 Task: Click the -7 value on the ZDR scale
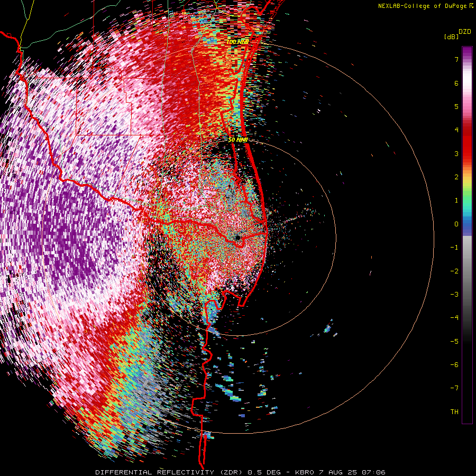pos(454,388)
